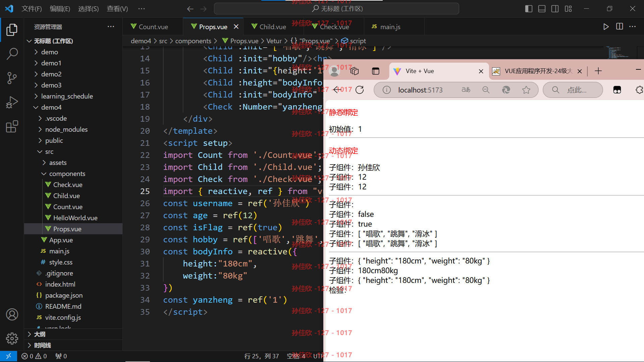The image size is (644, 362).
Task: Open package.json in the file tree
Action: tap(64, 295)
